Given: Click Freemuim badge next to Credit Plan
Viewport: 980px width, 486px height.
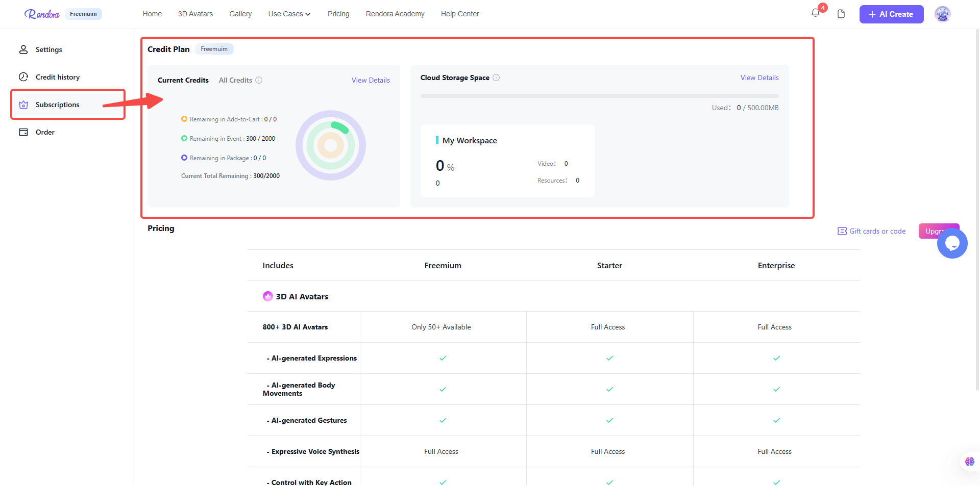Looking at the screenshot, I should (x=214, y=49).
